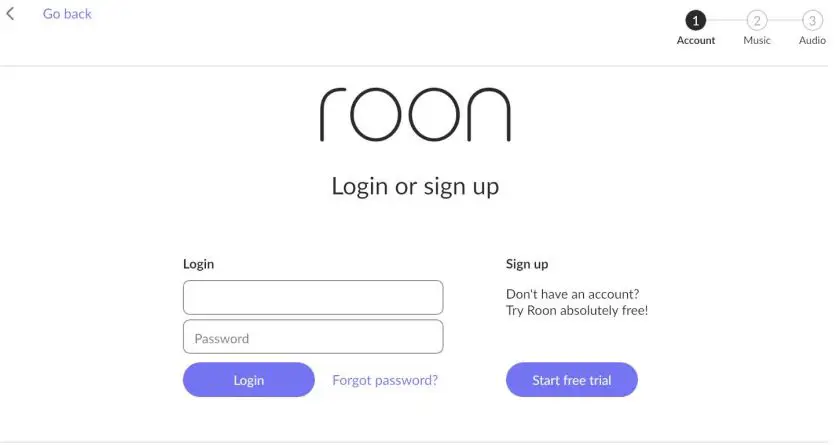The height and width of the screenshot is (445, 835).
Task: Focus the Password input field
Action: [x=312, y=337]
